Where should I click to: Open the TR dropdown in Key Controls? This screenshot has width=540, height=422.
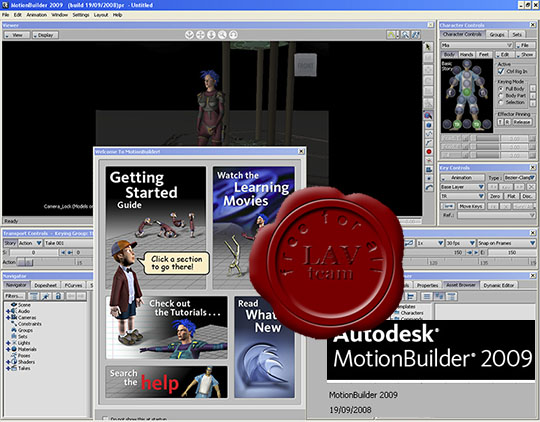(x=463, y=196)
